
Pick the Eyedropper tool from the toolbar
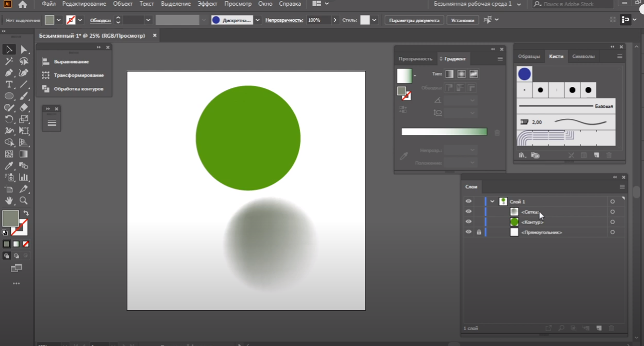click(x=9, y=166)
